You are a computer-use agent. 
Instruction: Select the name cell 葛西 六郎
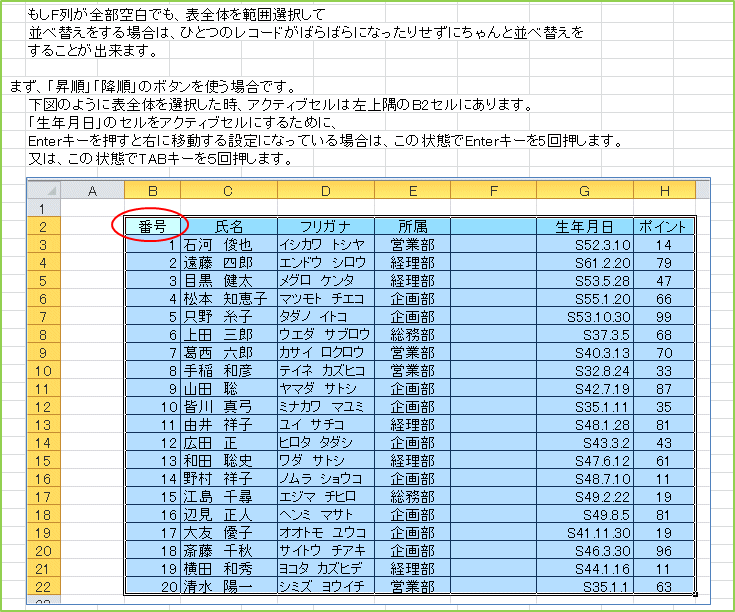(229, 352)
